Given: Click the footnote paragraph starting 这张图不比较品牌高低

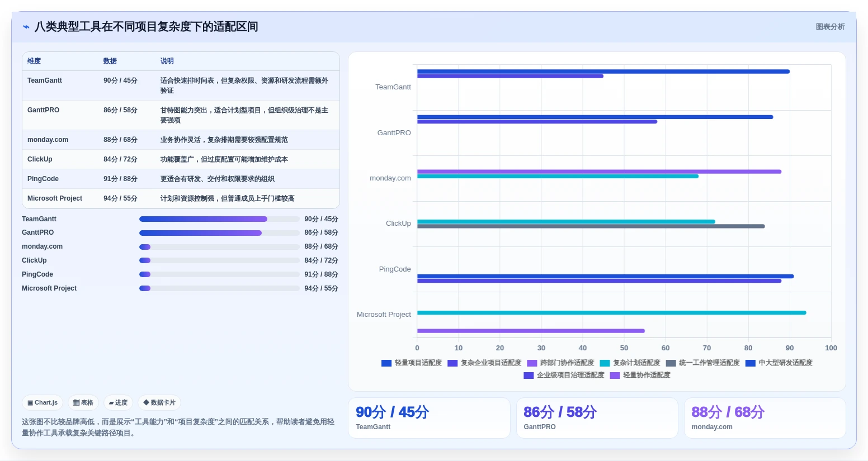Looking at the screenshot, I should click(x=179, y=427).
